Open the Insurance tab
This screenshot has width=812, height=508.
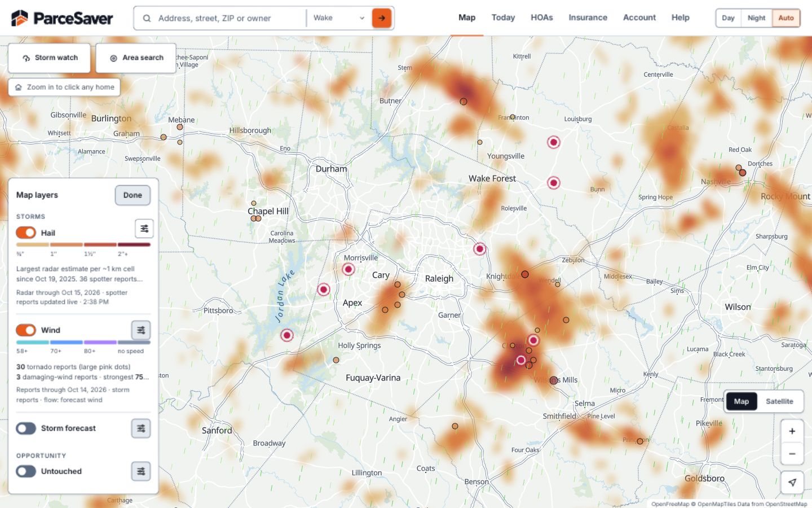point(588,17)
